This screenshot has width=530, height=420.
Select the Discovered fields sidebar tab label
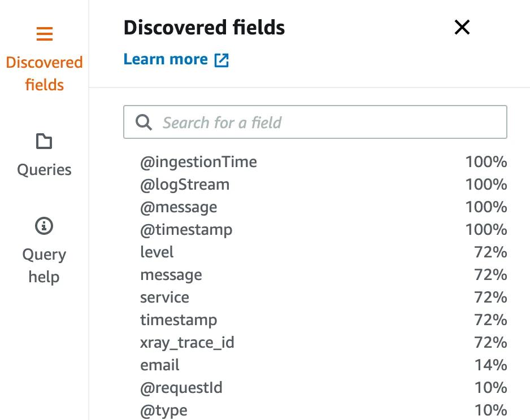(x=44, y=73)
